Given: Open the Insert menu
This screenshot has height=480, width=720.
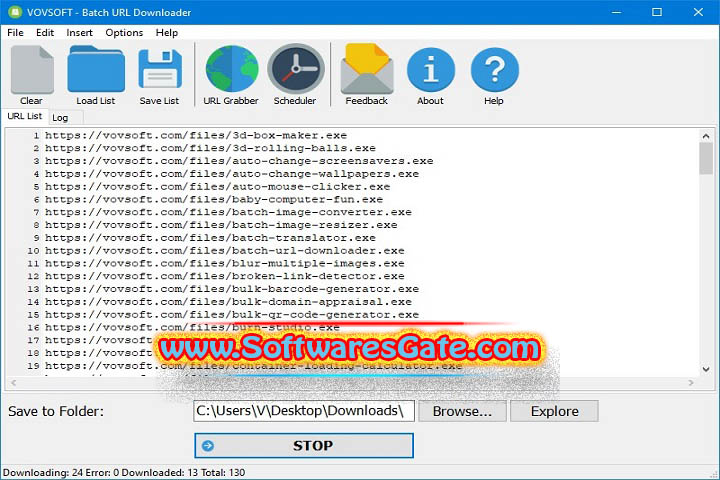Looking at the screenshot, I should click(79, 33).
